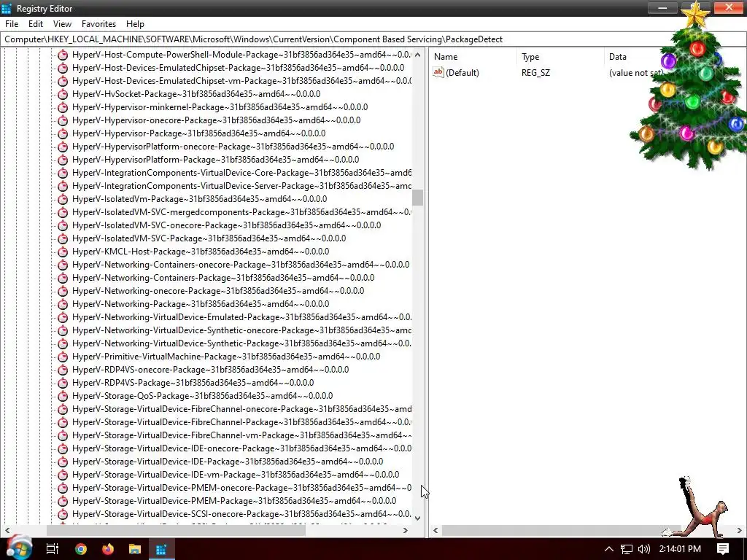
Task: Select HyperV-Storage-VirtualDevice-PMEM-onecore-Package key
Action: click(x=241, y=488)
